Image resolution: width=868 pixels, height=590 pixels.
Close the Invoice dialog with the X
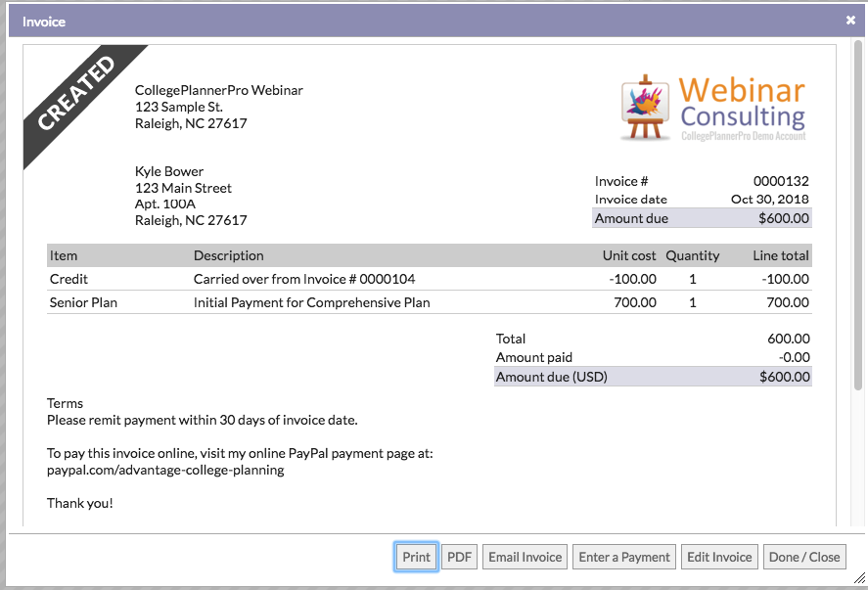tap(850, 21)
